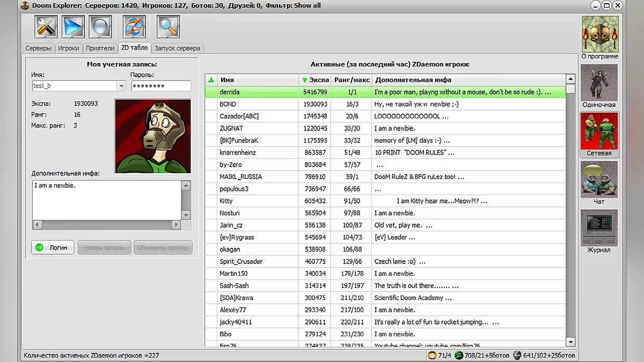Viewport: 644px width, 362px height.
Task: Click the Новая запись button
Action: pyautogui.click(x=104, y=247)
